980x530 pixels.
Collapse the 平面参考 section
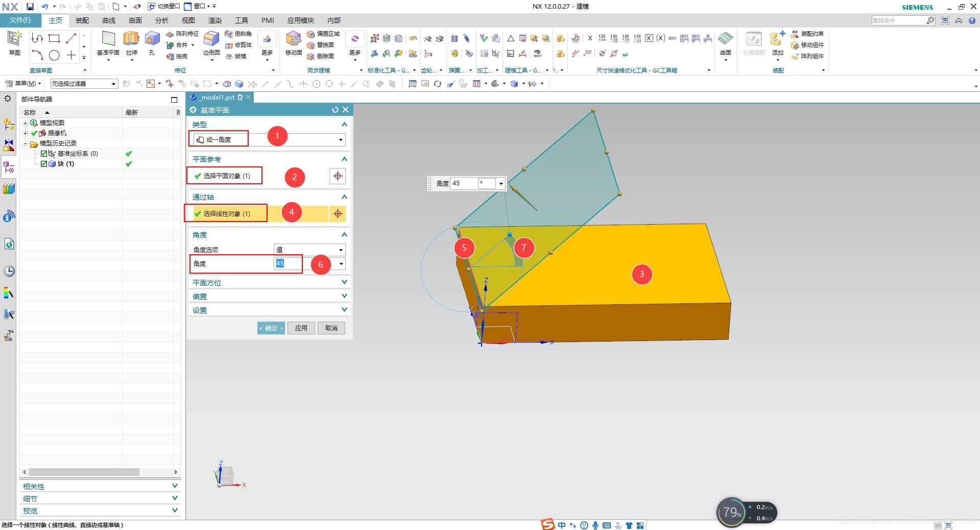(344, 159)
